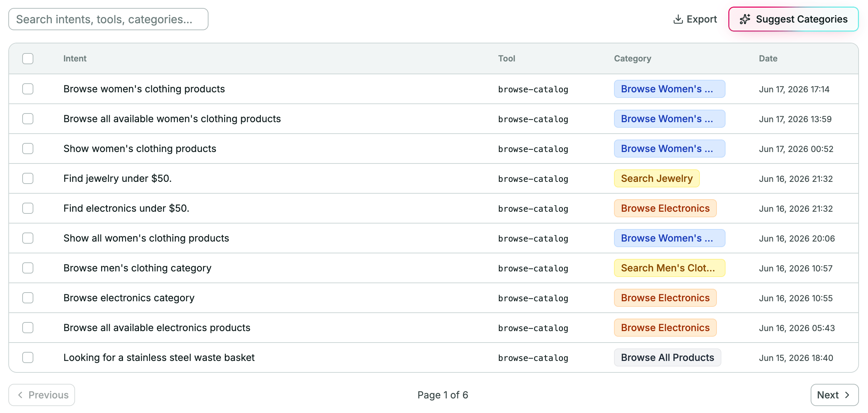
Task: Click the 'Page 1 of 6' indicator
Action: pyautogui.click(x=443, y=395)
